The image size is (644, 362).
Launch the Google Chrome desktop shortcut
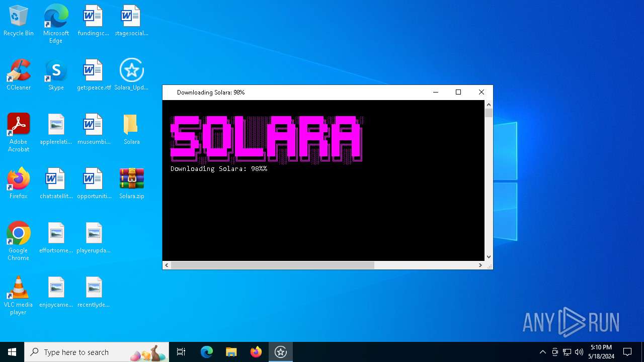pos(19,241)
